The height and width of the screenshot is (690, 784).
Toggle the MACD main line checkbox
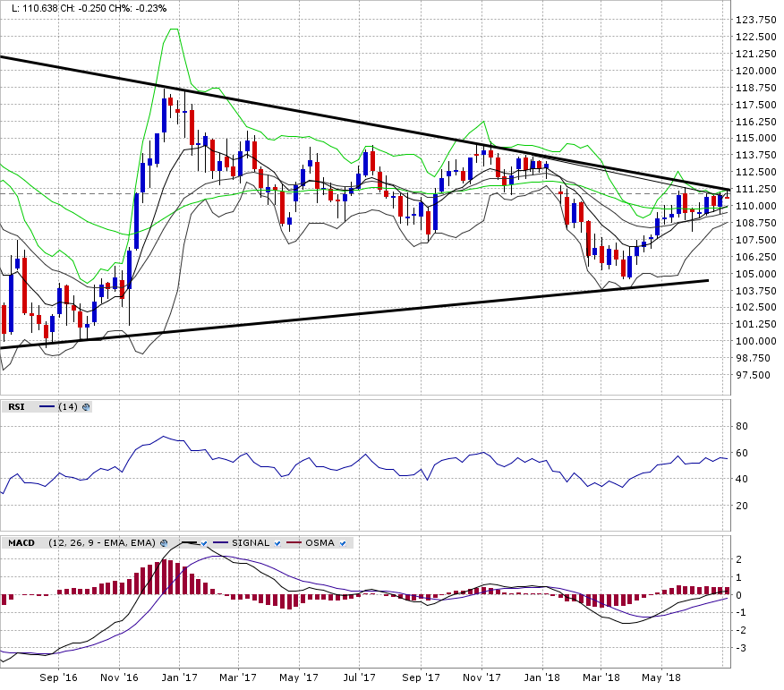pyautogui.click(x=204, y=543)
